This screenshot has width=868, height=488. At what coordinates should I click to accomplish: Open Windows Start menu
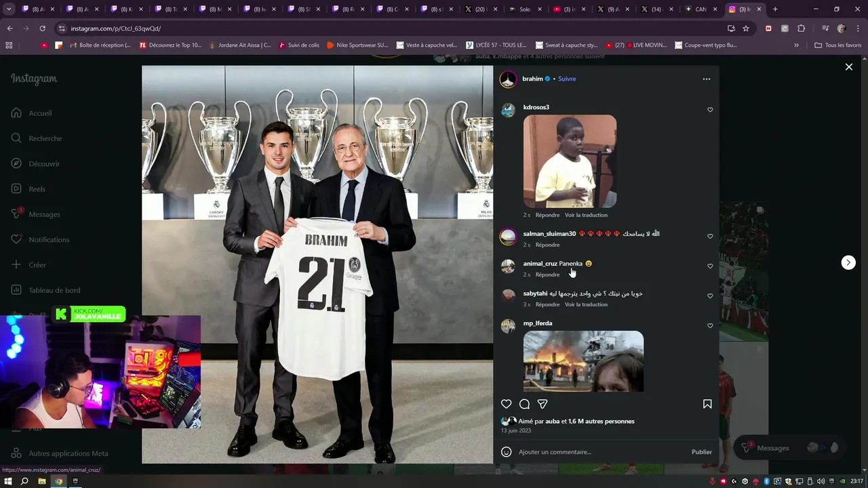click(x=8, y=481)
